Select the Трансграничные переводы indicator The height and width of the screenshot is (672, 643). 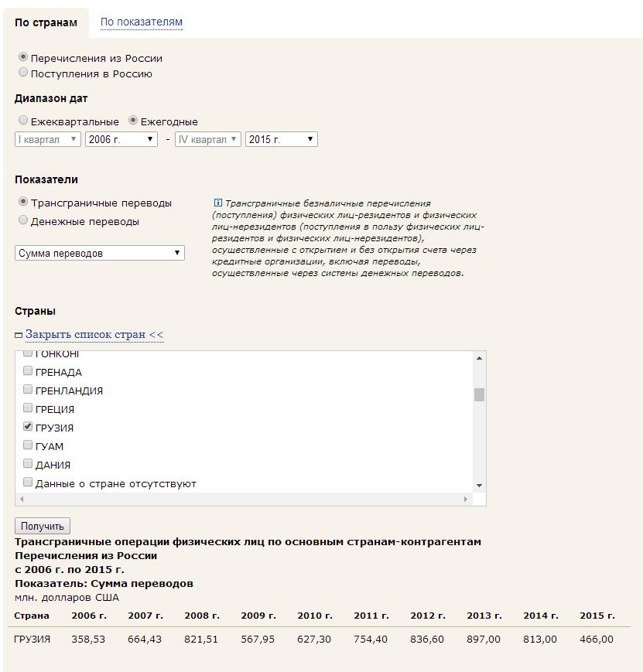tap(23, 201)
